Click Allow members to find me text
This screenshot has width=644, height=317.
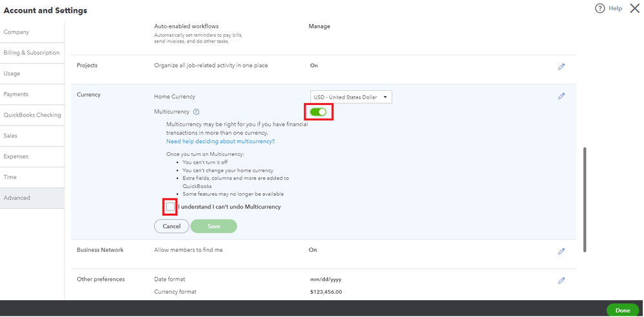point(188,249)
